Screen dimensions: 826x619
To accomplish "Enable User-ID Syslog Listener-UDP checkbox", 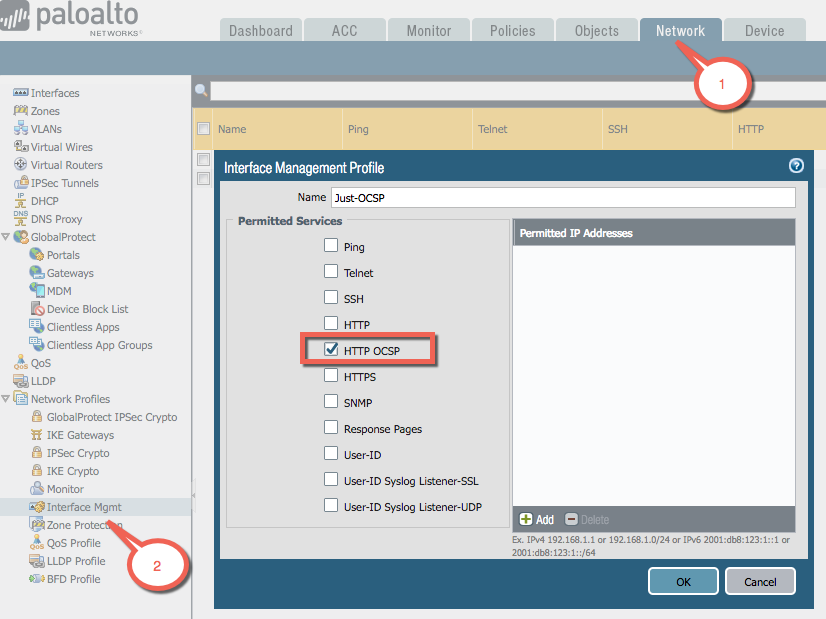I will click(x=331, y=505).
